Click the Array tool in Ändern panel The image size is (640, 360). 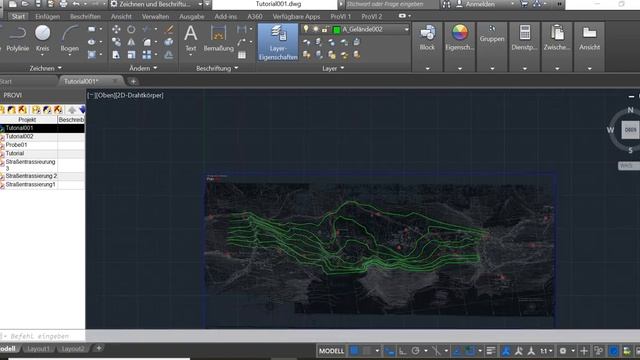pos(147,55)
